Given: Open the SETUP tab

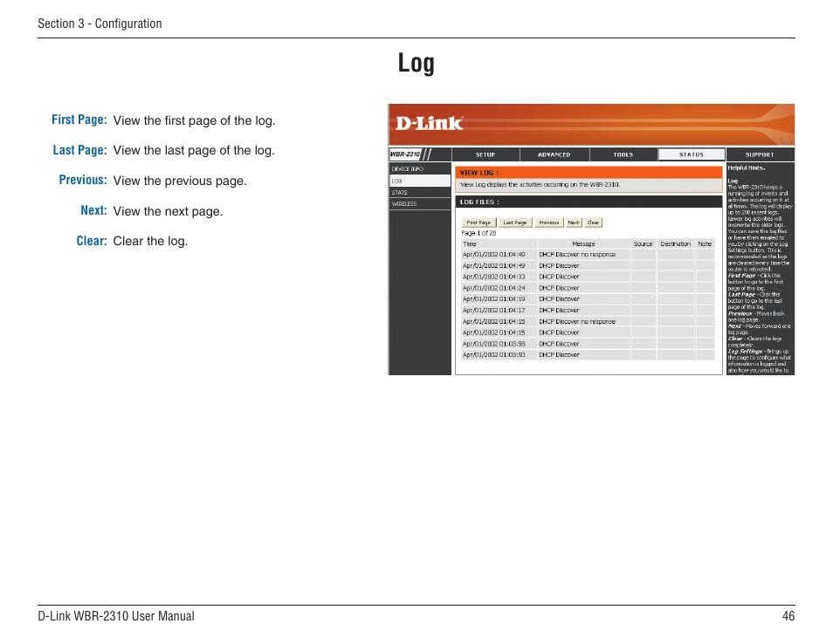Looking at the screenshot, I should (x=485, y=154).
